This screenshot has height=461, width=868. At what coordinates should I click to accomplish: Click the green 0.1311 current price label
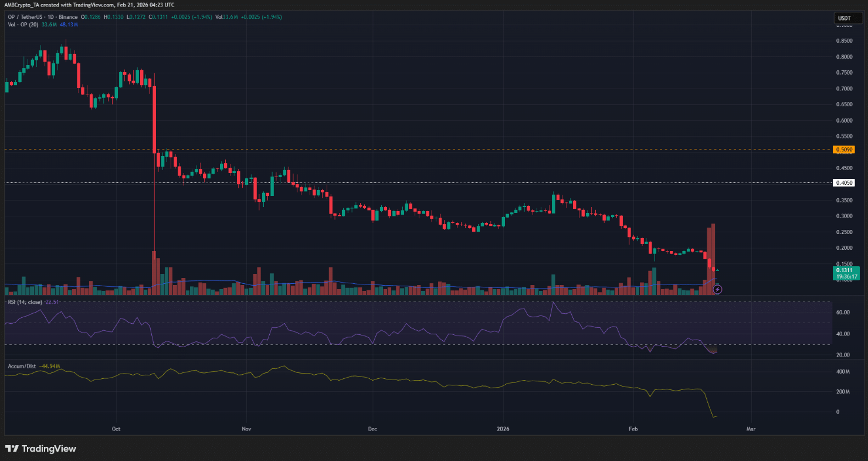click(x=843, y=269)
